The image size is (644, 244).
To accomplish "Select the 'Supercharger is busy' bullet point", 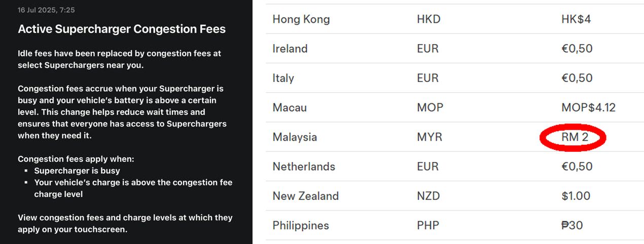I will tap(77, 171).
